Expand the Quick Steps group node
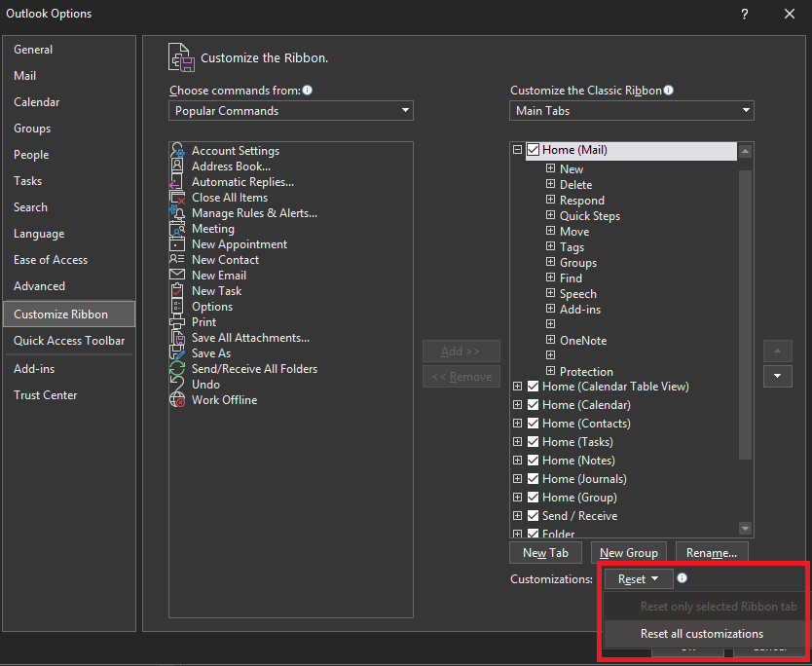This screenshot has width=812, height=666. (550, 215)
